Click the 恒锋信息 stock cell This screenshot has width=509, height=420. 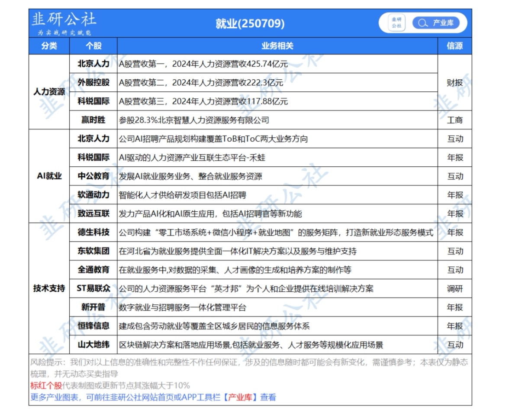tap(93, 326)
